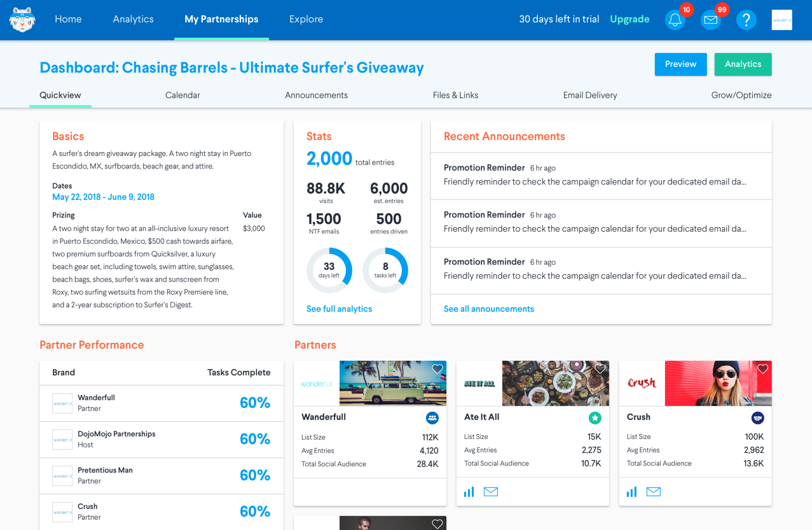Click the 88.8K visits stat
This screenshot has width=812, height=530.
[x=326, y=192]
